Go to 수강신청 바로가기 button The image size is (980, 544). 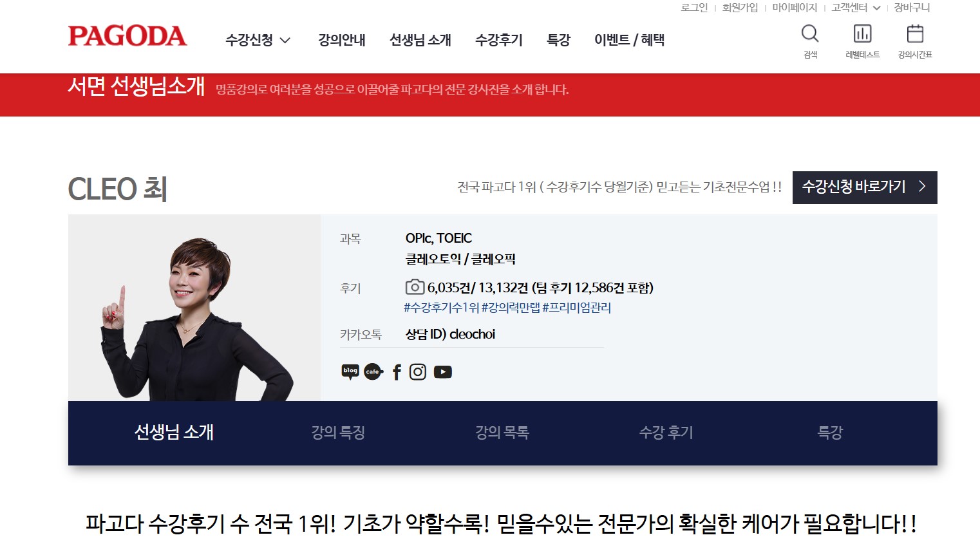click(865, 187)
